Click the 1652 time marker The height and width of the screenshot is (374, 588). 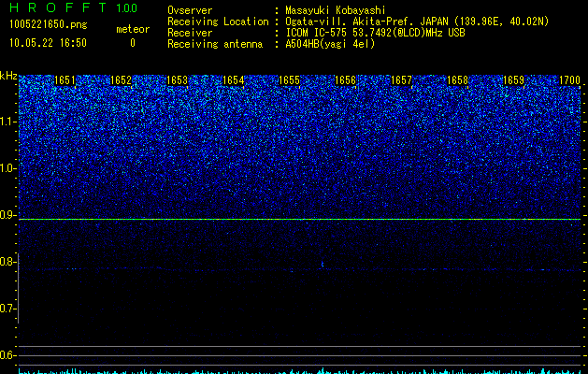point(122,80)
